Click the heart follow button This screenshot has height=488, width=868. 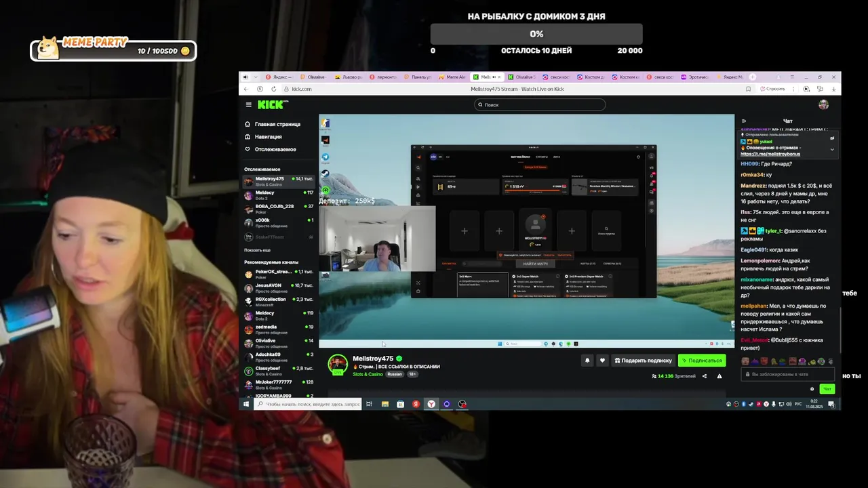point(601,361)
